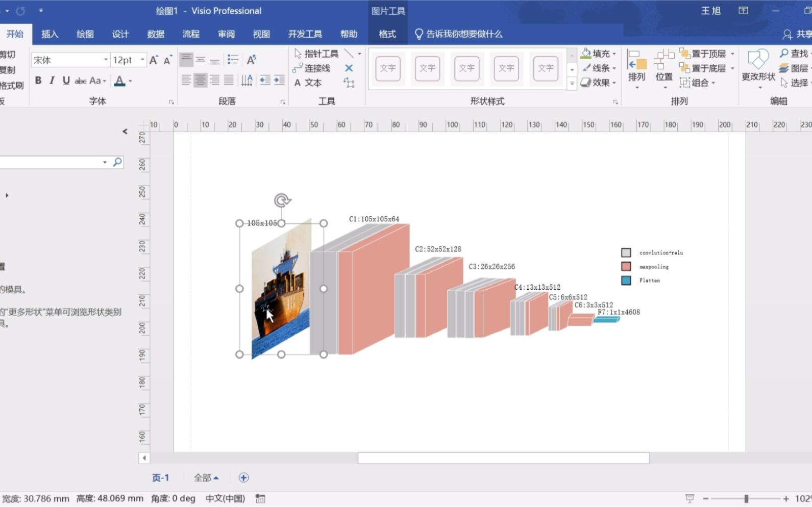Image resolution: width=812 pixels, height=507 pixels.
Task: Expand the Bring to Front (置于顶层) options
Action: [732, 54]
